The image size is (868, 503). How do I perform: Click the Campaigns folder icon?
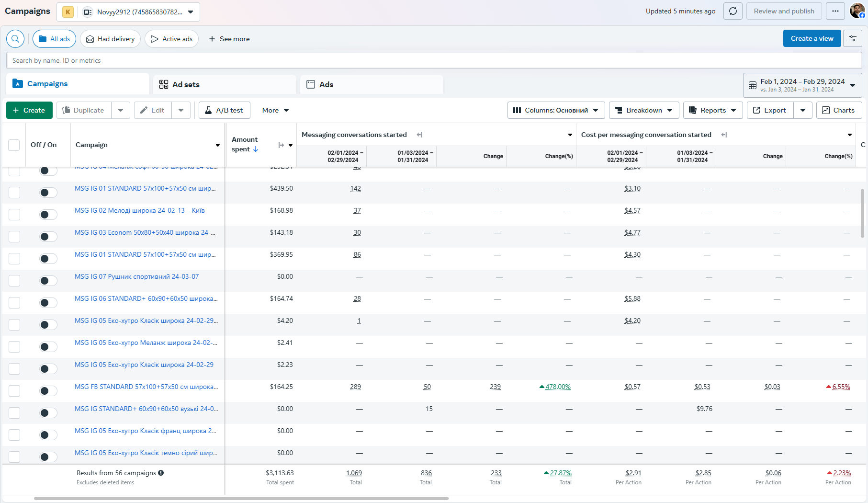click(18, 83)
